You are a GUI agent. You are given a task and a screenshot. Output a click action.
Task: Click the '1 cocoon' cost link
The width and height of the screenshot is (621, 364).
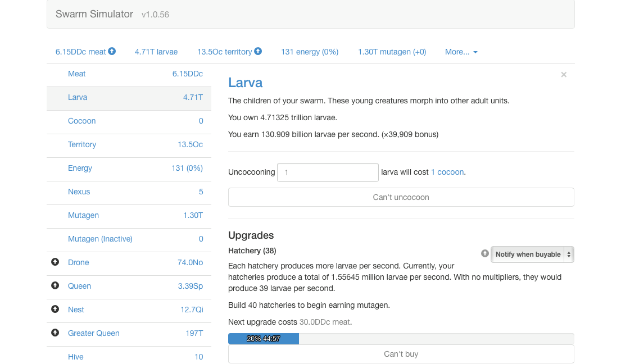tap(447, 172)
